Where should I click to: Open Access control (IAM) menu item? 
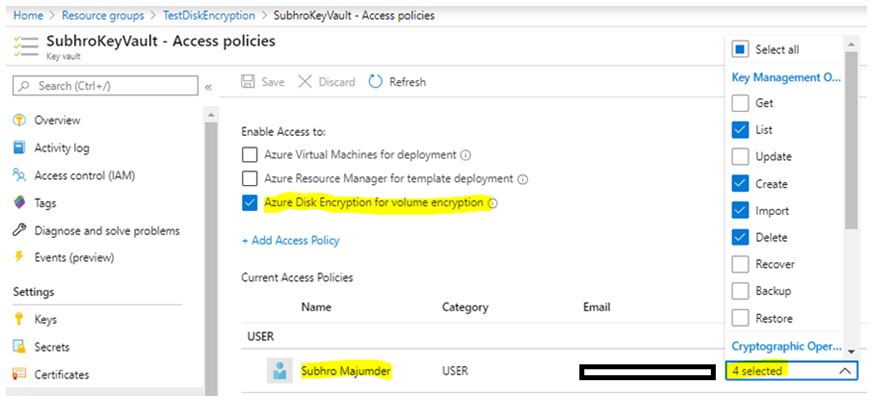pyautogui.click(x=84, y=176)
